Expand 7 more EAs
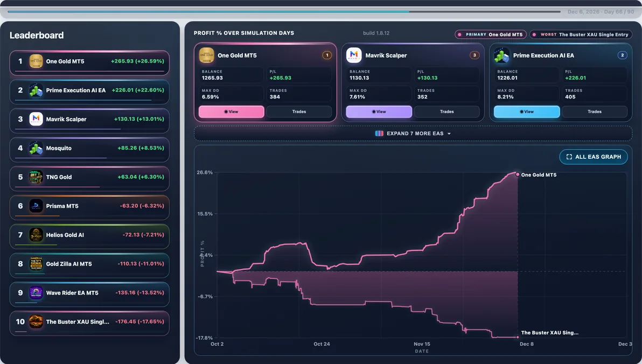 coord(413,134)
